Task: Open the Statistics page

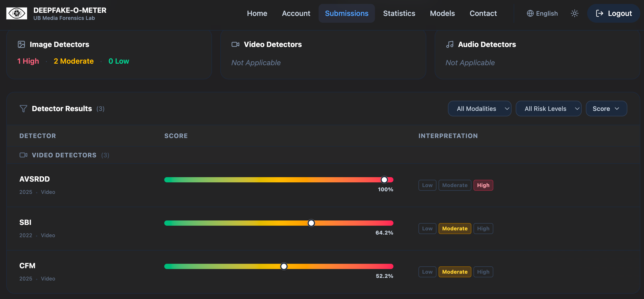Action: (x=399, y=13)
